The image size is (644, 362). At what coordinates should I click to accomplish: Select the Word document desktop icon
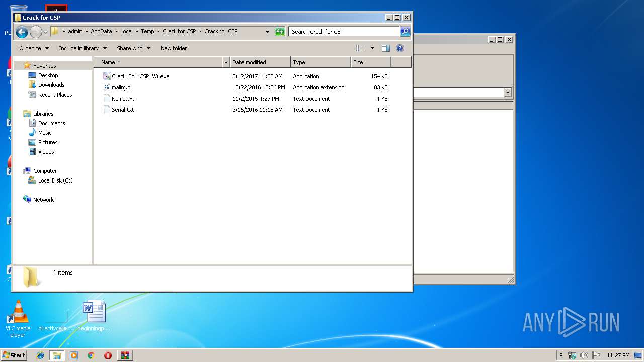point(94,316)
